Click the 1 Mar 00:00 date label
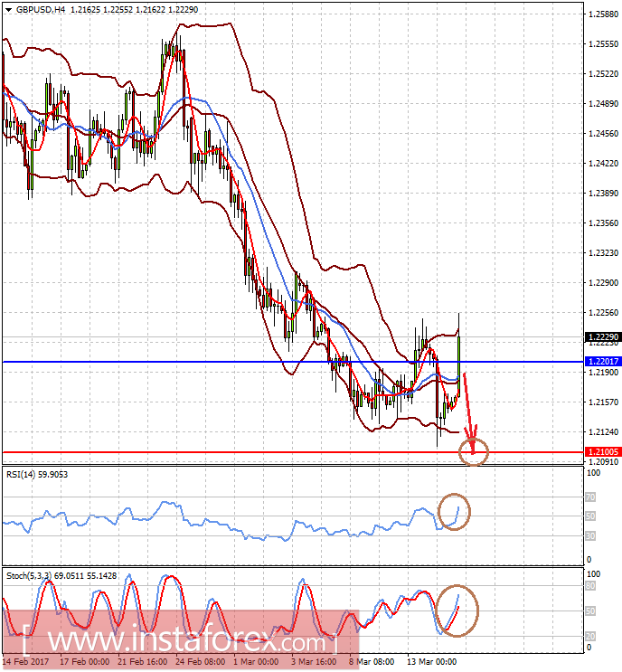This screenshot has height=672, width=622. pos(256,662)
